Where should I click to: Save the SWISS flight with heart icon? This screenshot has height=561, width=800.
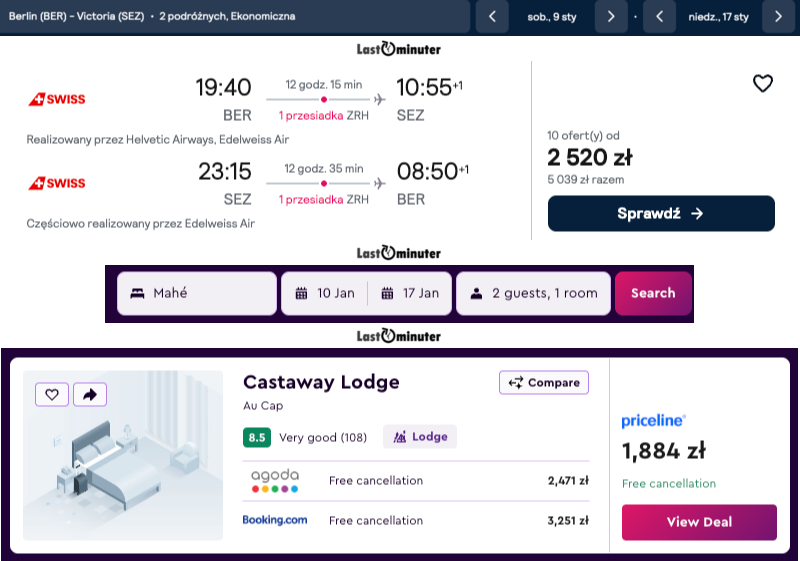tap(763, 83)
